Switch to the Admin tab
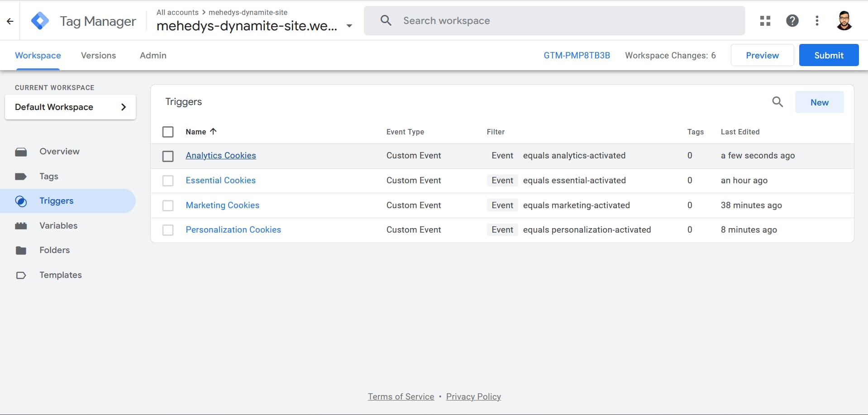The height and width of the screenshot is (415, 868). (153, 55)
